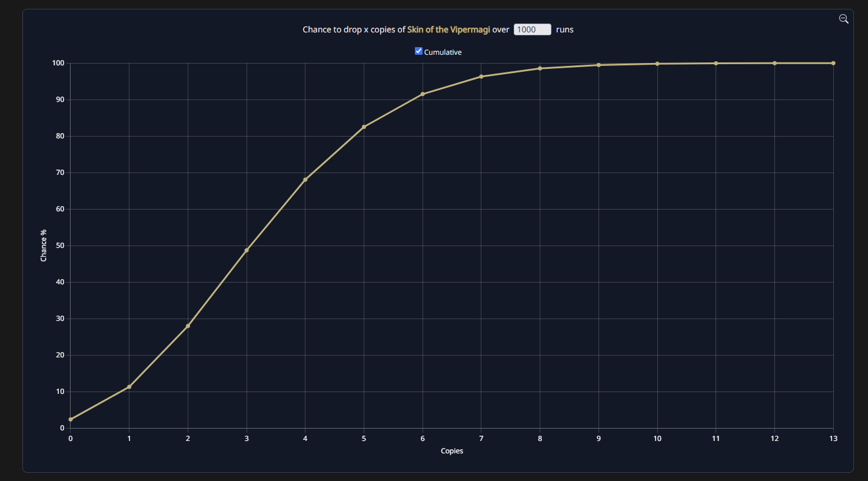Click the Copies x-axis title
This screenshot has width=868, height=481.
pos(452,451)
